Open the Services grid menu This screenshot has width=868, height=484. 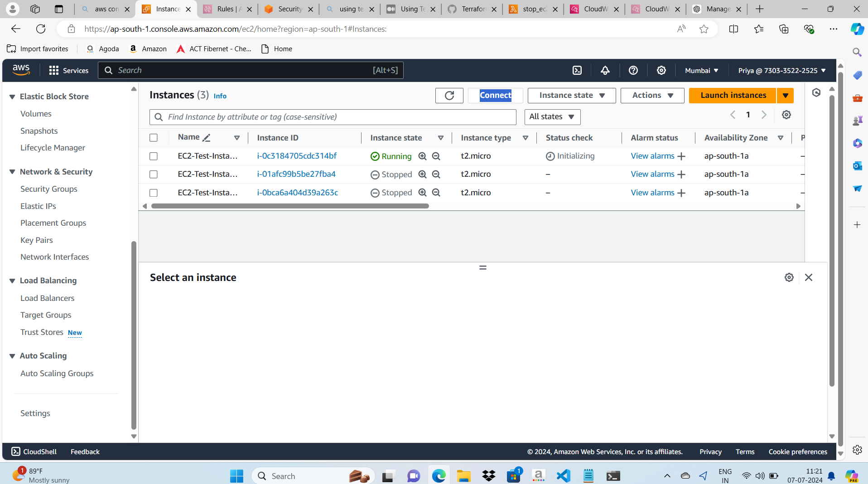[x=69, y=70]
